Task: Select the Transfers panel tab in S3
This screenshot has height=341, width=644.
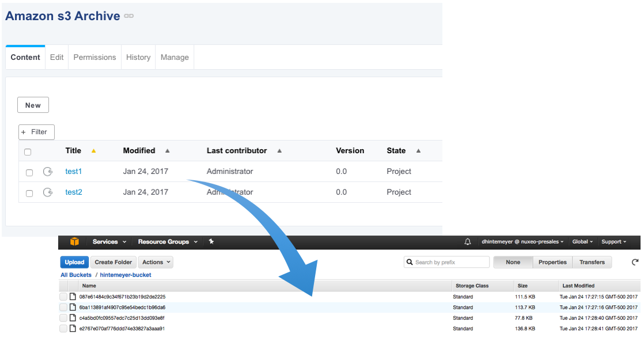Action: pos(592,262)
